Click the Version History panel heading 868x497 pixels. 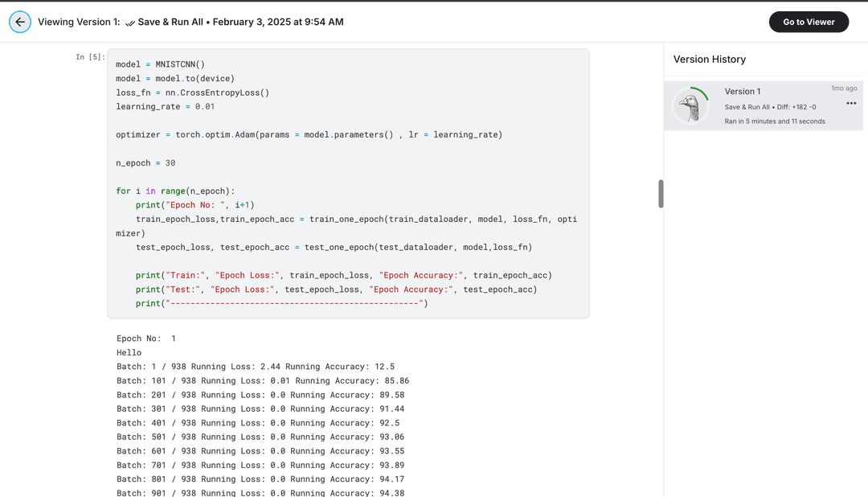pyautogui.click(x=708, y=60)
